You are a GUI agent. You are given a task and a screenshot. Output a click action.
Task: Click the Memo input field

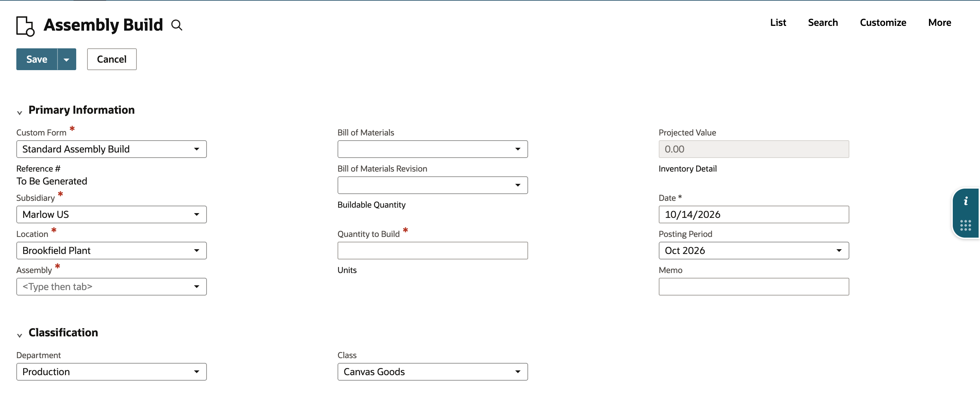click(754, 287)
